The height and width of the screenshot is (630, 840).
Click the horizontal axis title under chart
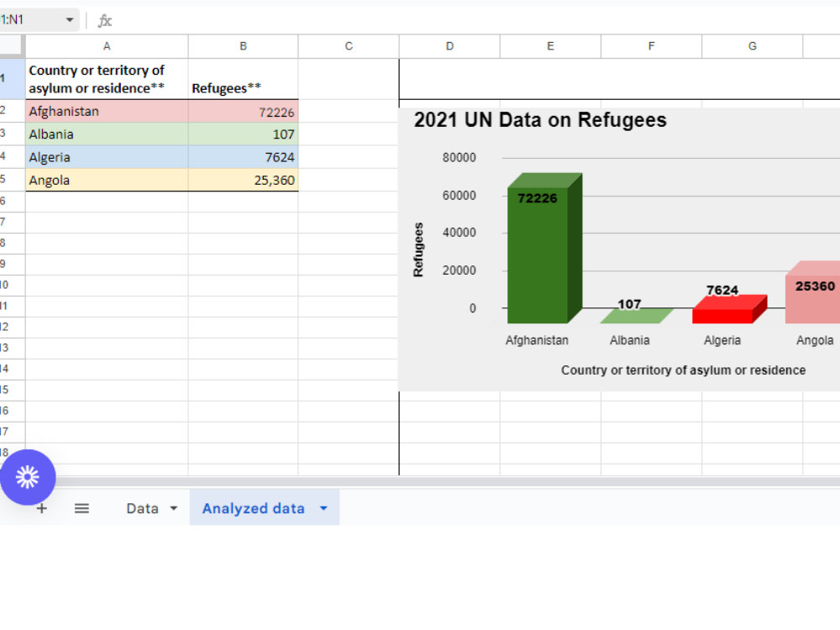[x=683, y=370]
